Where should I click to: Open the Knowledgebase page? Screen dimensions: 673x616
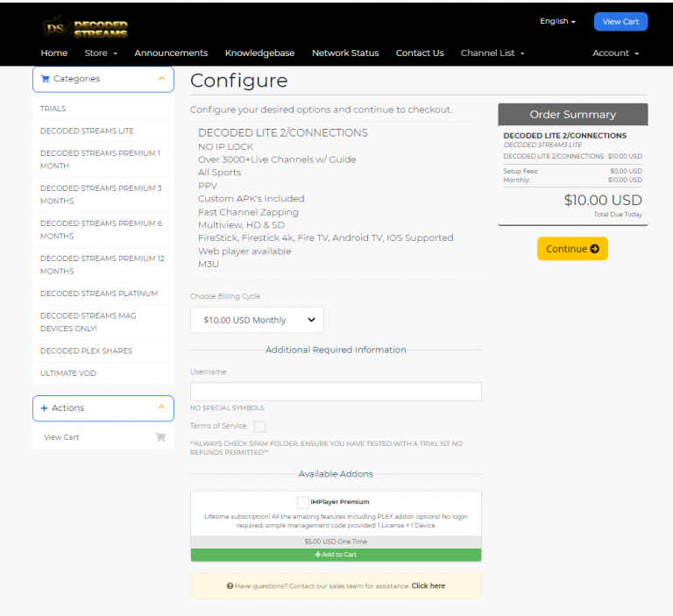tap(259, 53)
